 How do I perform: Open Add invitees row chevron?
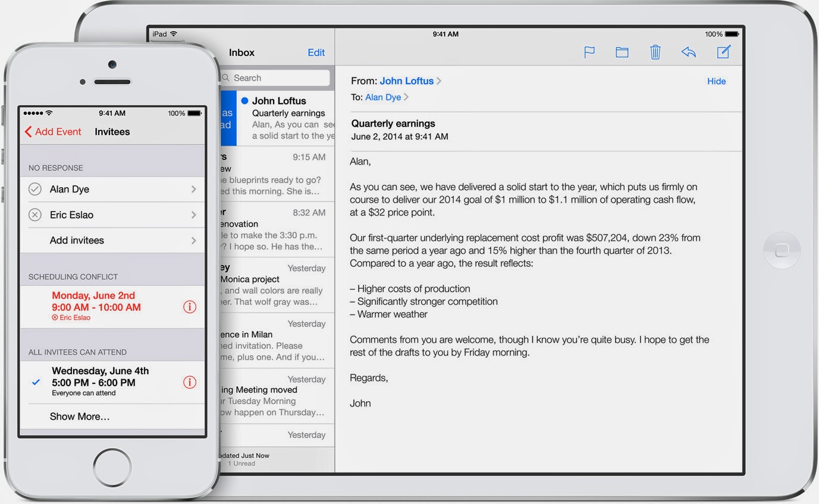click(194, 240)
